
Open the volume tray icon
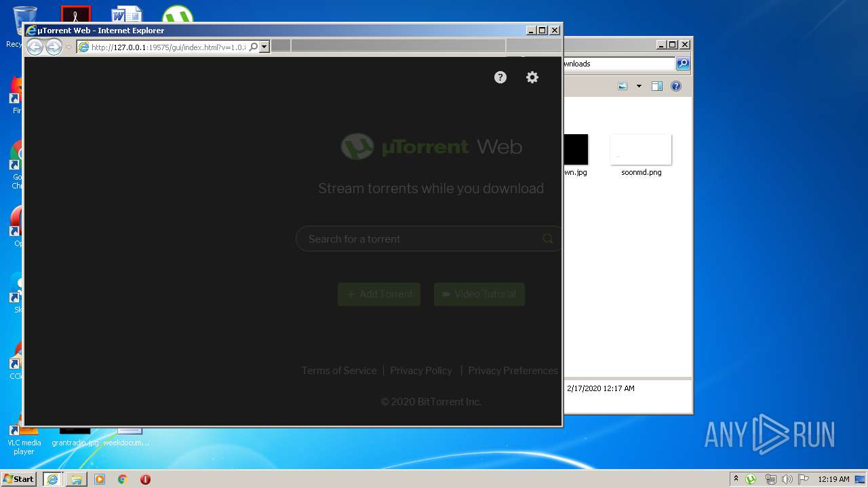coord(787,479)
